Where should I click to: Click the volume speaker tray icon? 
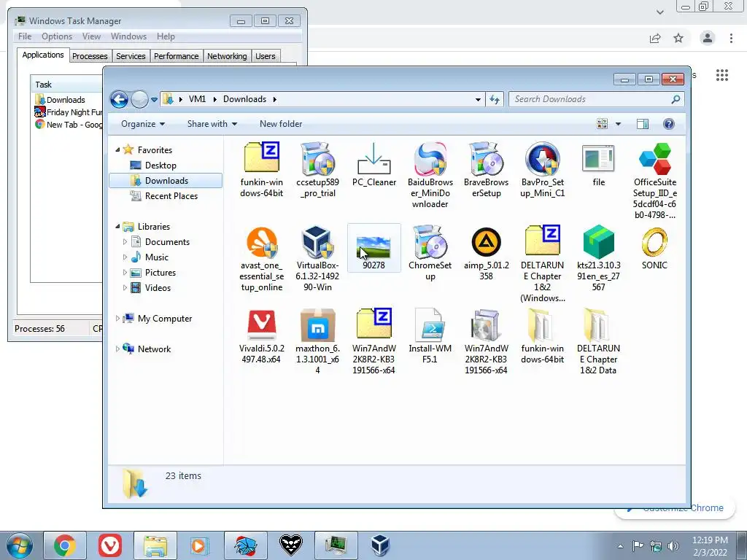[x=673, y=545]
